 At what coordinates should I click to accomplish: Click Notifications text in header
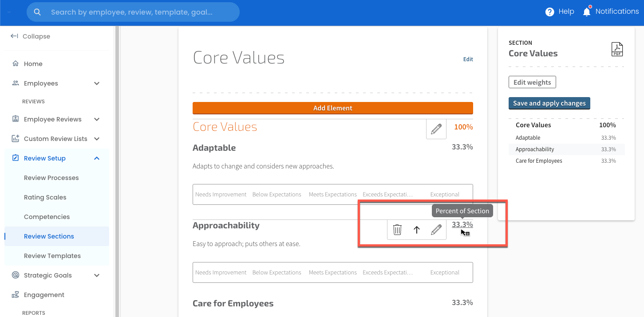coord(617,12)
